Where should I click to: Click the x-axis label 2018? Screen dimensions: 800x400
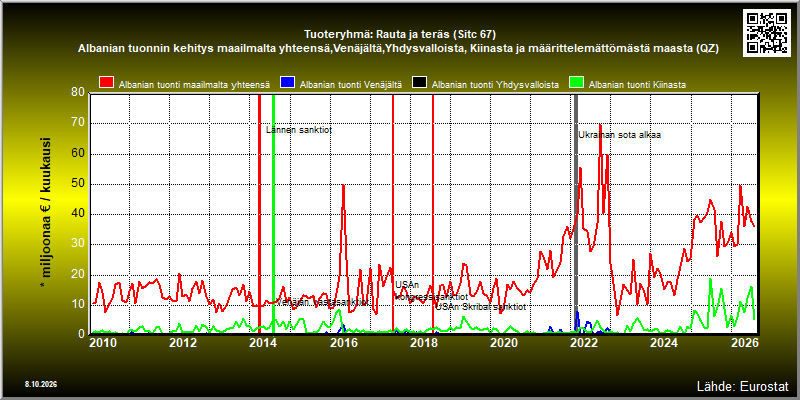[x=423, y=342]
